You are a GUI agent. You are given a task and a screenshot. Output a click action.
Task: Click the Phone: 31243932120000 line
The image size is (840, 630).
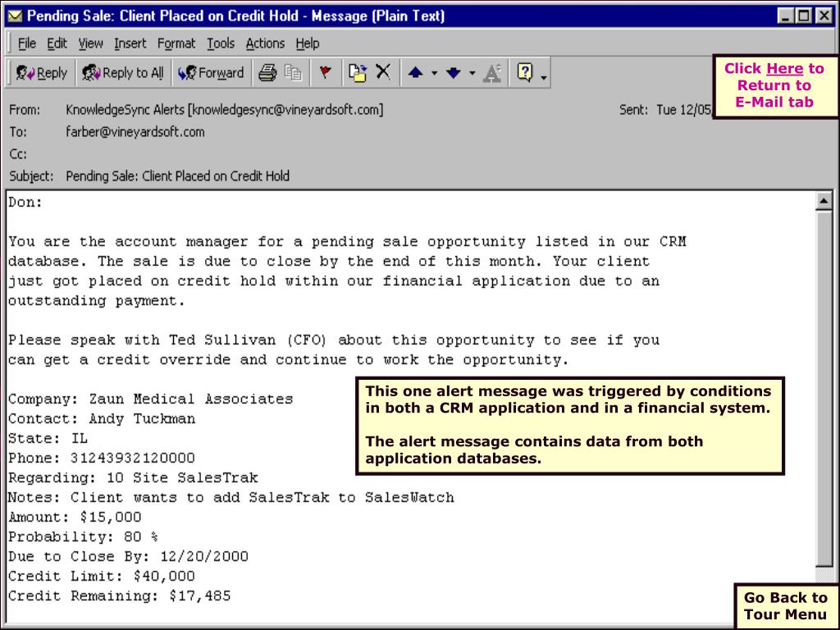point(102,458)
